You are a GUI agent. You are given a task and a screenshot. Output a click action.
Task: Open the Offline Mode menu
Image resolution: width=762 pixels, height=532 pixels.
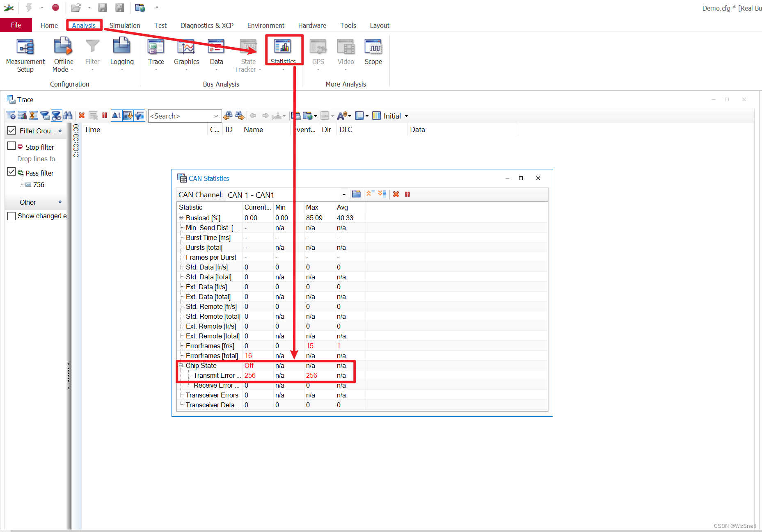click(63, 55)
